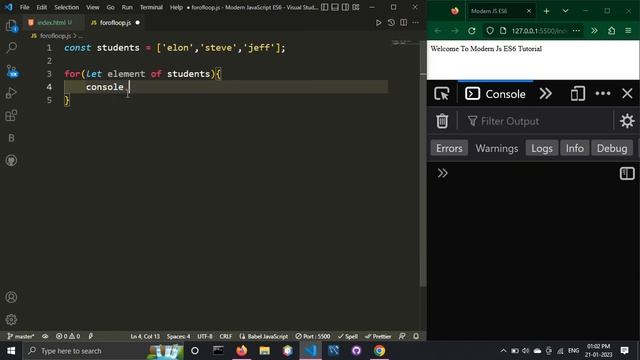
Task: Open the Source Control view
Action: (11, 71)
